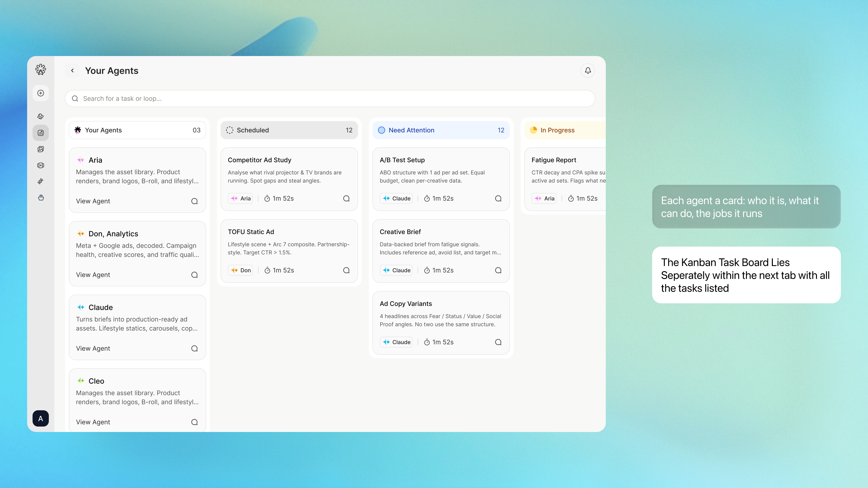Open comment icon on Competitor Ad Study
Viewport: 868px width, 488px height.
[x=346, y=198]
